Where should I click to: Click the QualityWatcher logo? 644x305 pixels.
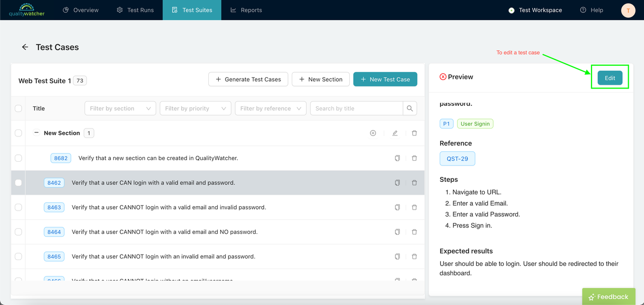(27, 10)
